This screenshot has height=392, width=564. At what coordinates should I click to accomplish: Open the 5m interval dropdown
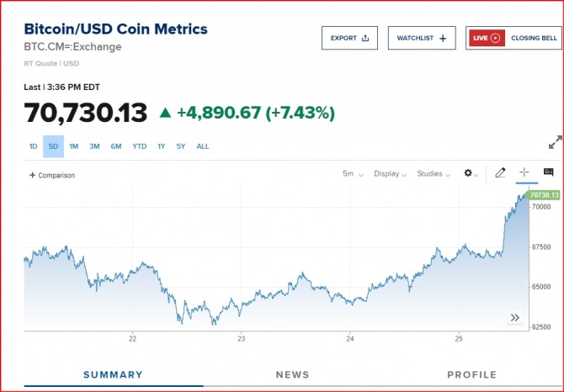tap(352, 174)
